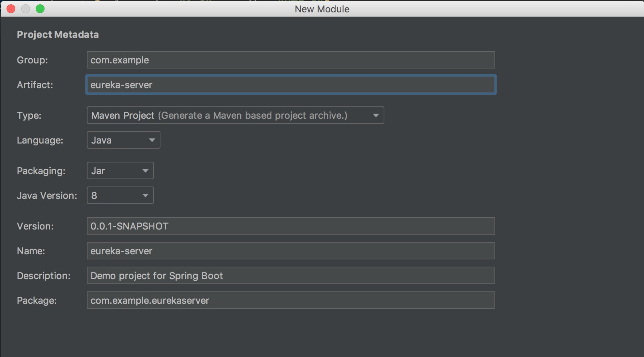Click the "Java Version:" label text
Image resolution: width=644 pixels, height=357 pixels.
pos(47,196)
